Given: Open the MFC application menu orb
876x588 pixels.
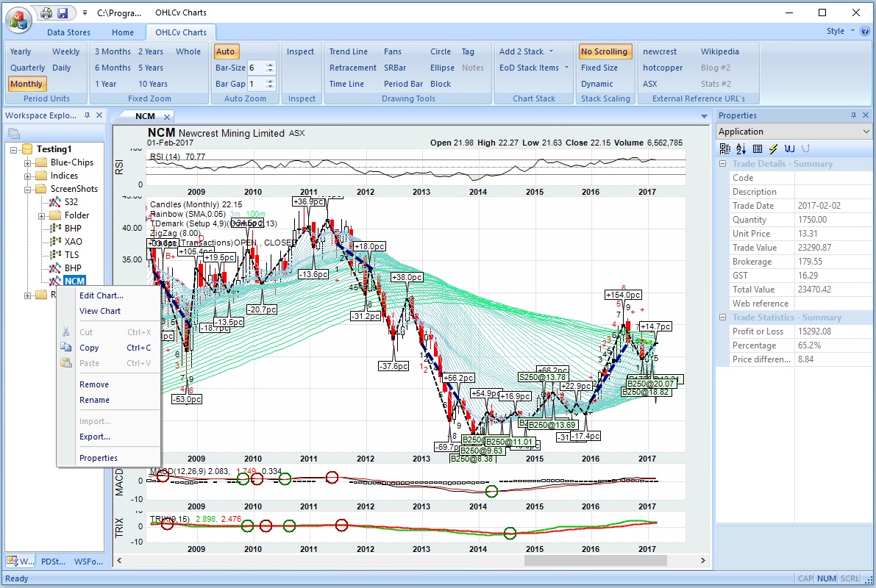Looking at the screenshot, I should (x=18, y=21).
